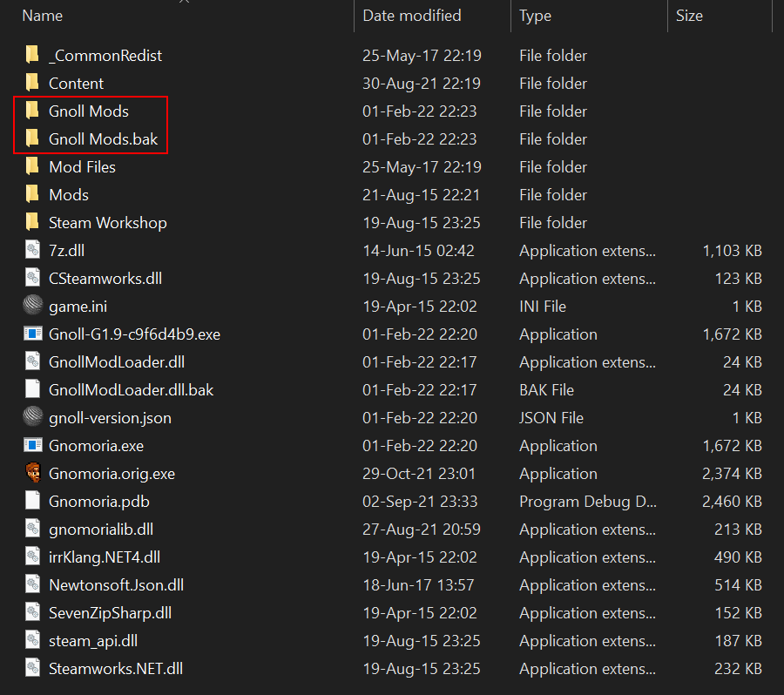This screenshot has height=695, width=784.
Task: Click the 2,374 KB size of Gnomoria.orig.exe
Action: 732,474
